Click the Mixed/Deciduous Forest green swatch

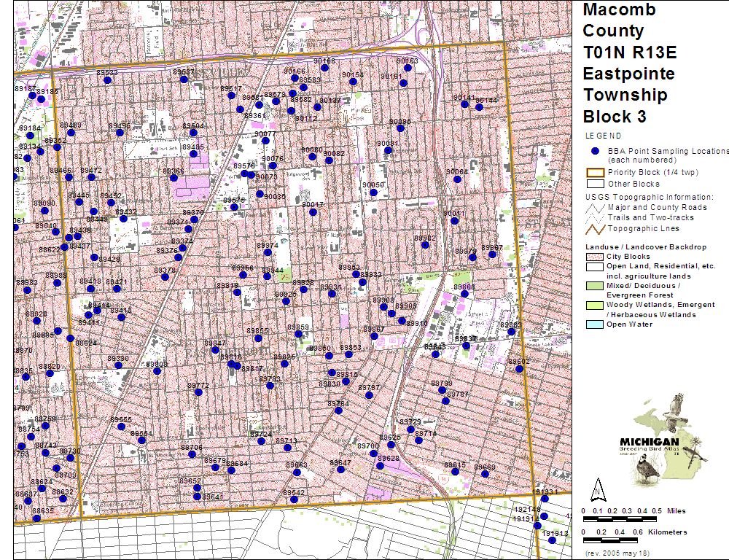tap(595, 286)
